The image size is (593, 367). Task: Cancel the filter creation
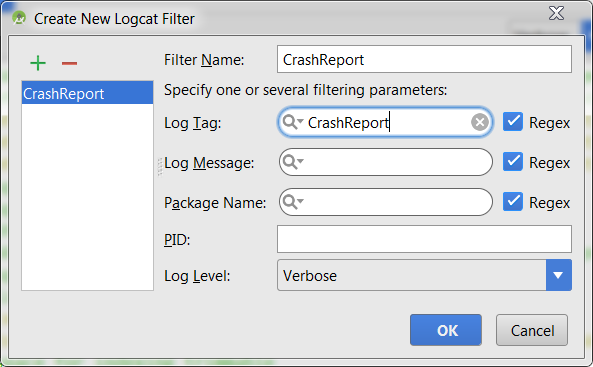point(532,330)
